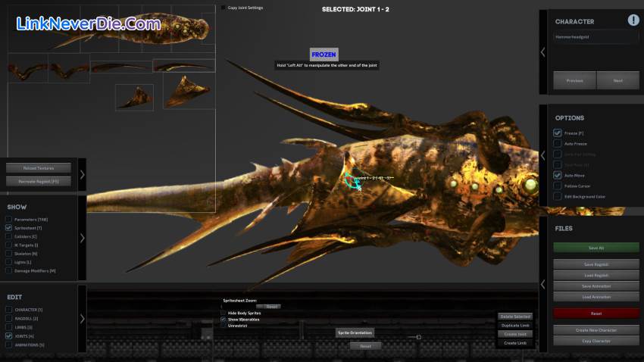This screenshot has height=362, width=644.
Task: Expand the Edit panel chevron
Action: click(82, 319)
